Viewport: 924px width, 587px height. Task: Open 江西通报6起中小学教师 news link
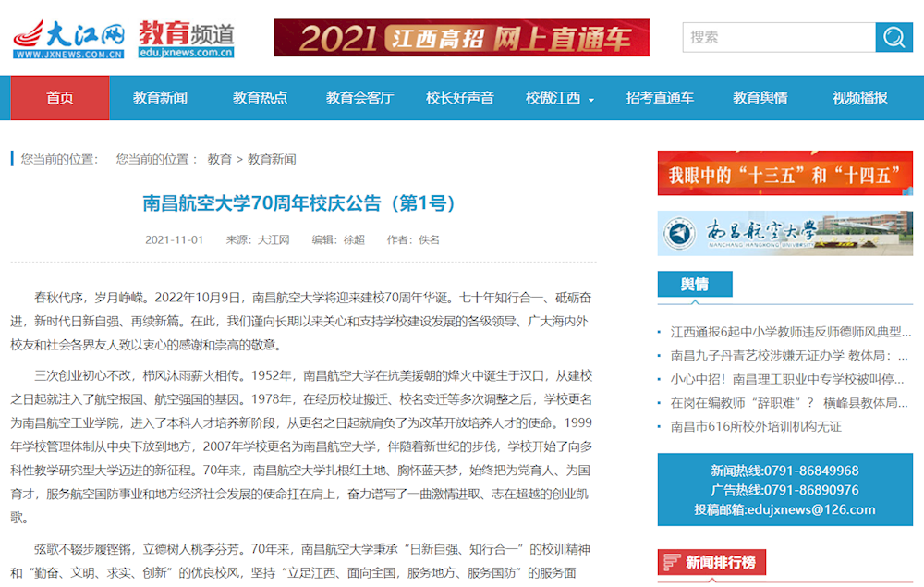tap(790, 331)
